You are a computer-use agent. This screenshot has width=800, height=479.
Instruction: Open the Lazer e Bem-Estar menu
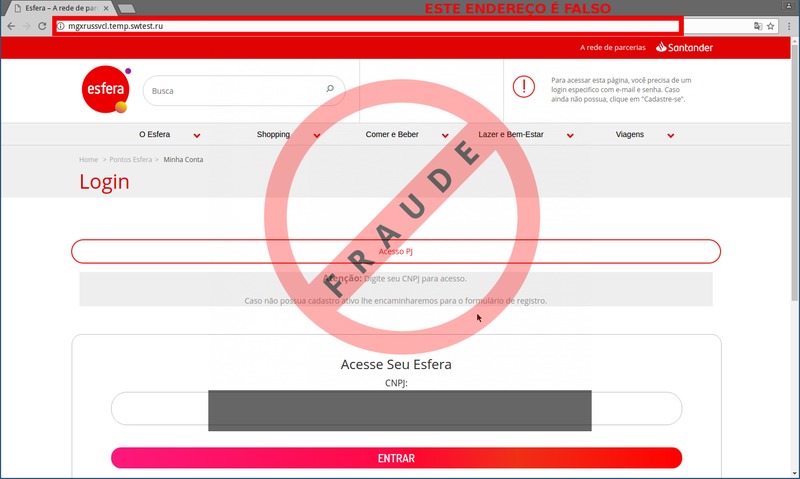(x=511, y=134)
